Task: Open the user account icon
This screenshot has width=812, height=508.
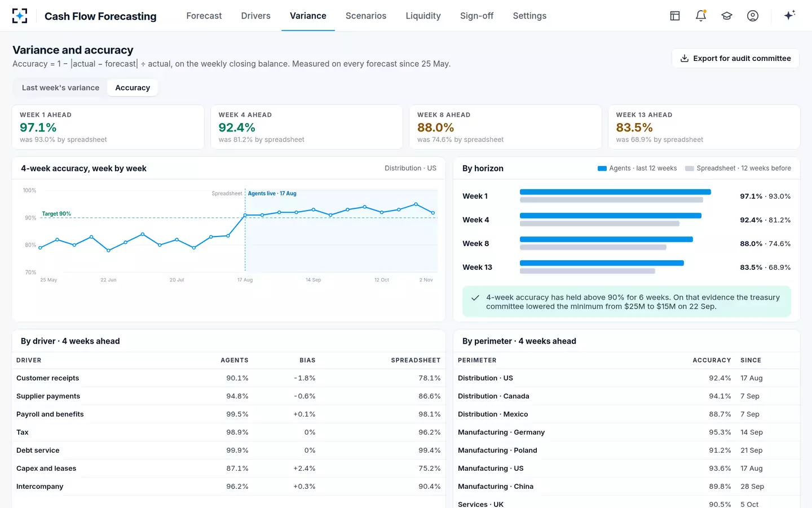Action: click(x=753, y=16)
